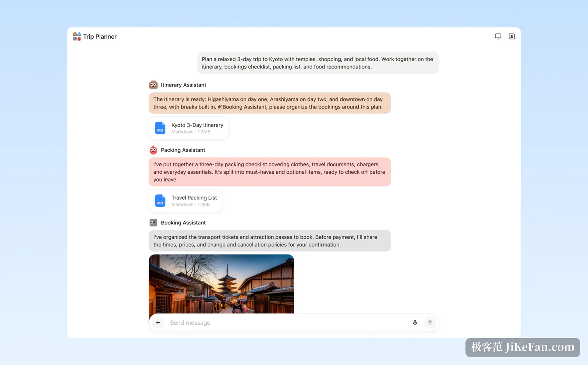
Task: Click the Booking Assistant avatar
Action: [x=153, y=223]
